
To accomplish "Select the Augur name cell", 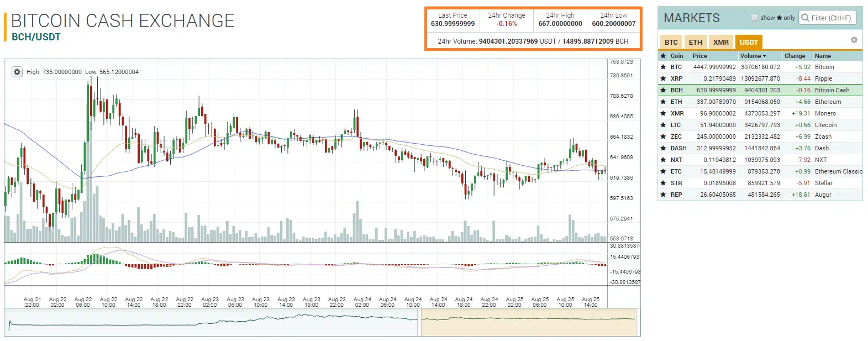I will 823,195.
